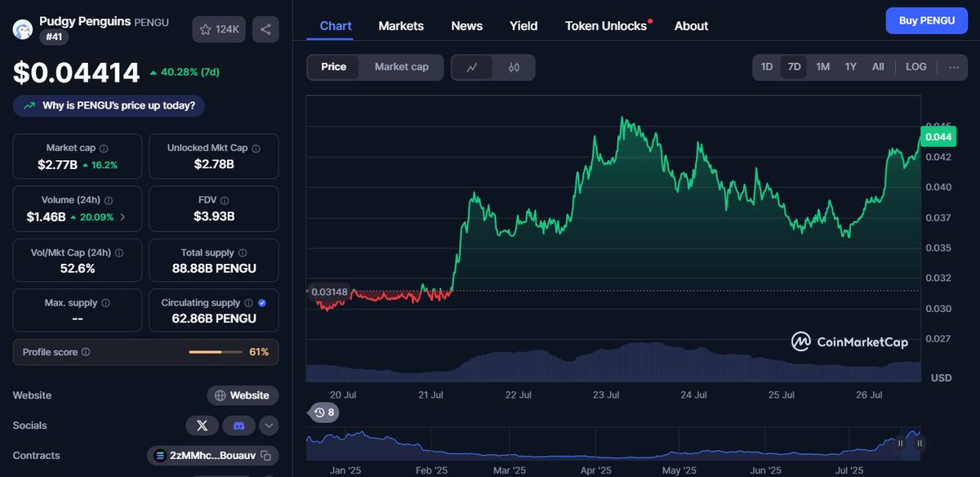This screenshot has width=980, height=477.
Task: Click the $2.77B market cap value
Action: pyautogui.click(x=58, y=164)
